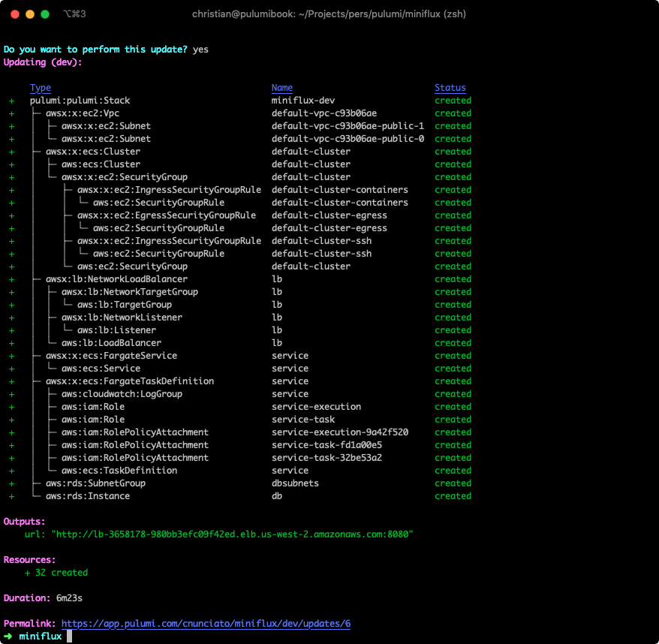This screenshot has width=659, height=644.
Task: Click the load balancer output URL
Action: [x=232, y=534]
